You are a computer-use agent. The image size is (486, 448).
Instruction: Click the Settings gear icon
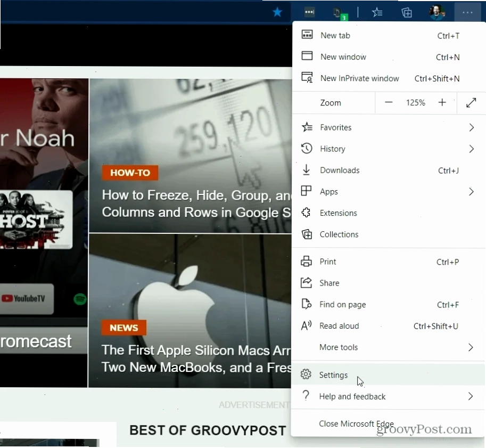point(306,374)
